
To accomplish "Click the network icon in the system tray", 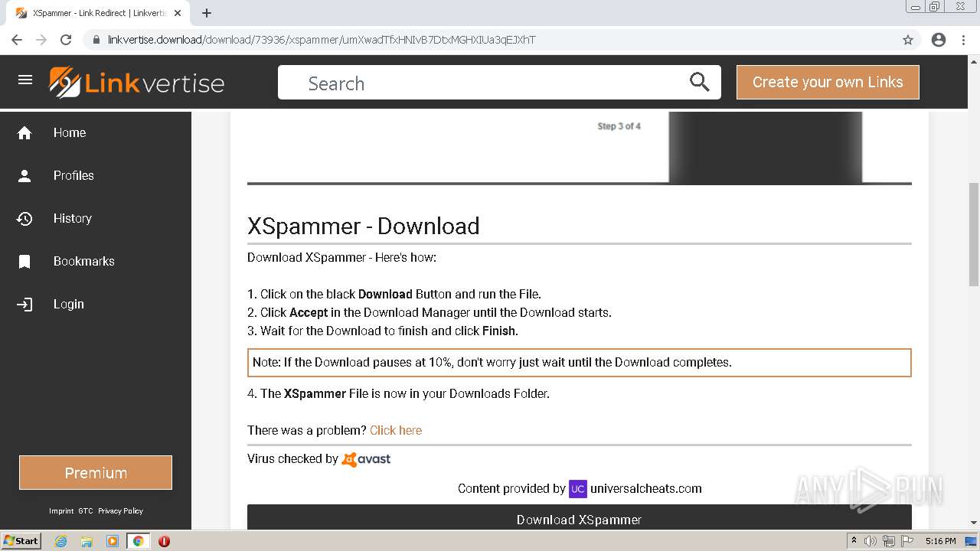I will (889, 541).
